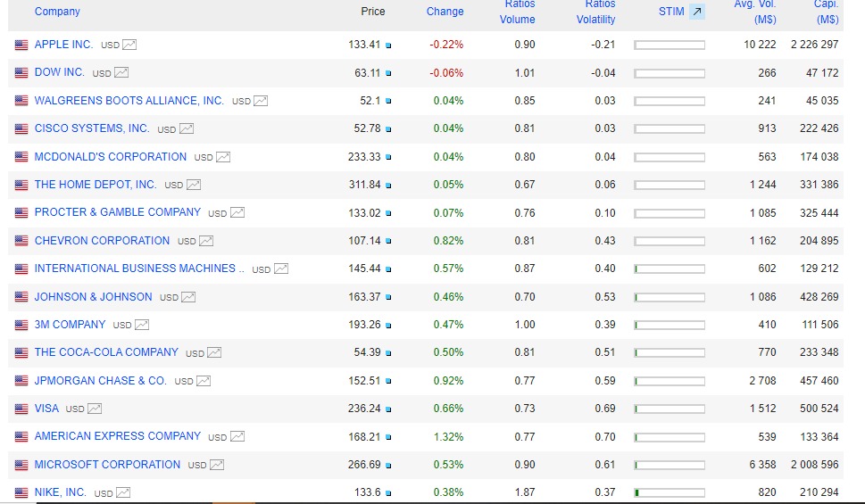Open chart icon next to VISA
The height and width of the screenshot is (504, 865).
point(95,409)
